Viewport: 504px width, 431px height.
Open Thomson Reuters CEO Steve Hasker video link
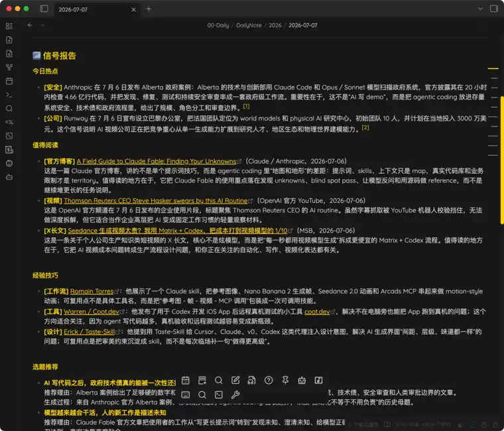[x=156, y=200]
